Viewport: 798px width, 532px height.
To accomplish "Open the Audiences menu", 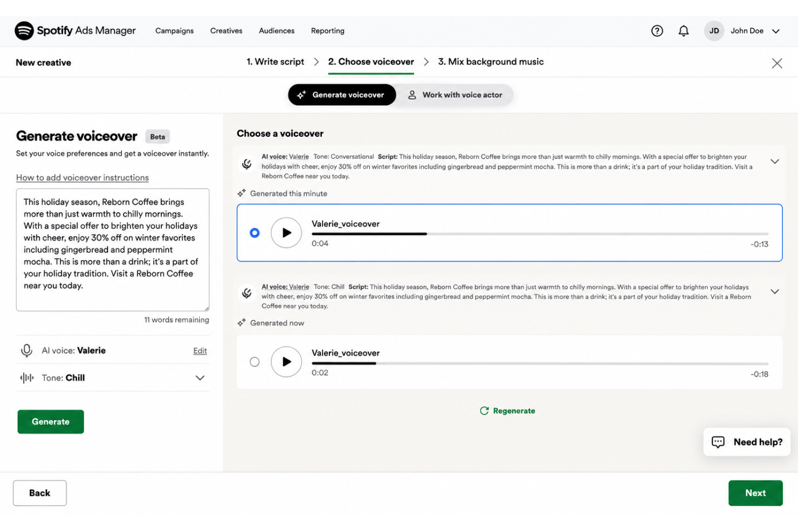I will 277,31.
